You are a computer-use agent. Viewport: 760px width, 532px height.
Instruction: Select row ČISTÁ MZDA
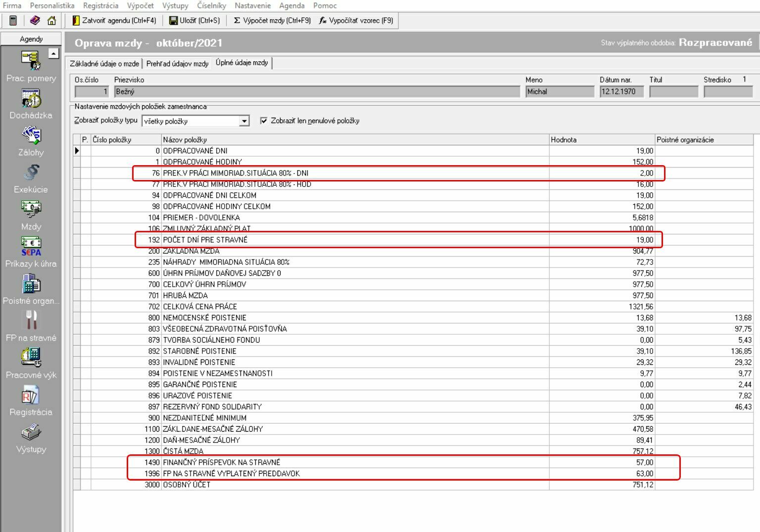413,451
